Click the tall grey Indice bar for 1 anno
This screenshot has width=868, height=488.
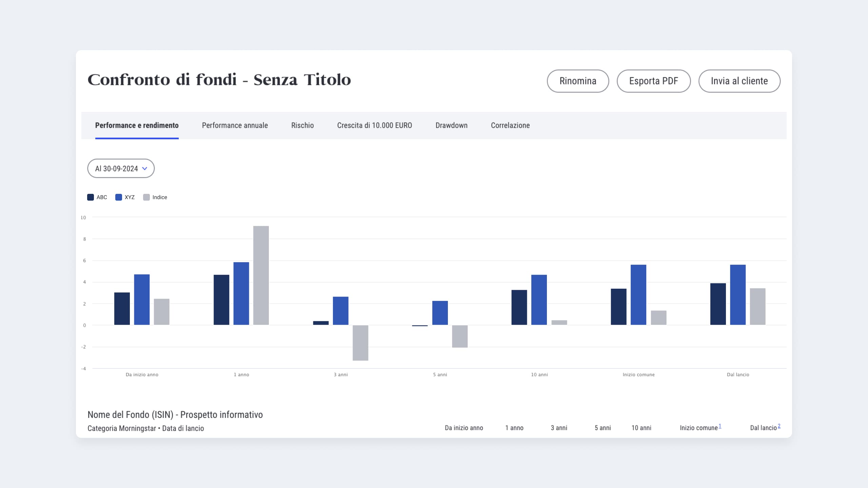click(x=261, y=275)
